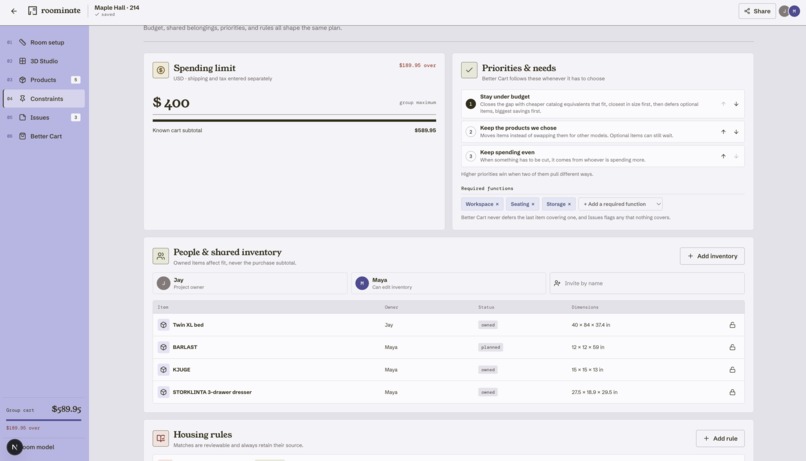Image resolution: width=806 pixels, height=461 pixels.
Task: Click the Twin XL bed cube icon
Action: click(163, 325)
